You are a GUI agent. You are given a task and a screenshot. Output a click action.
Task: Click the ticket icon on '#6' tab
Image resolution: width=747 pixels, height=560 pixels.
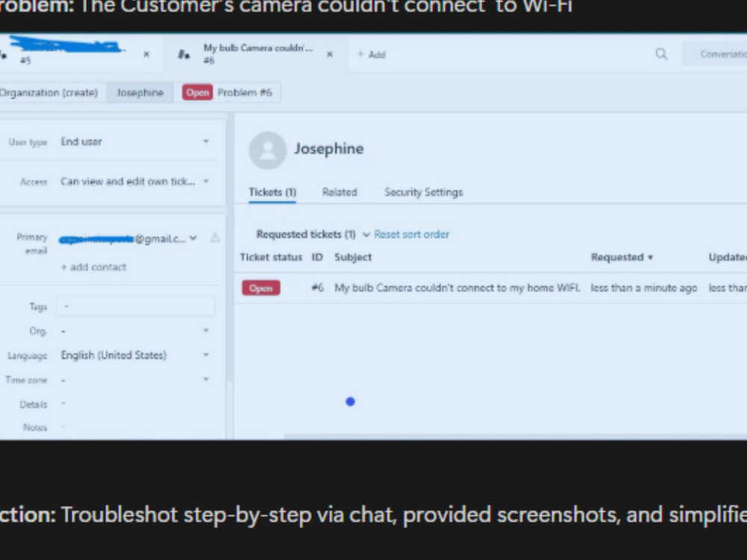click(184, 55)
